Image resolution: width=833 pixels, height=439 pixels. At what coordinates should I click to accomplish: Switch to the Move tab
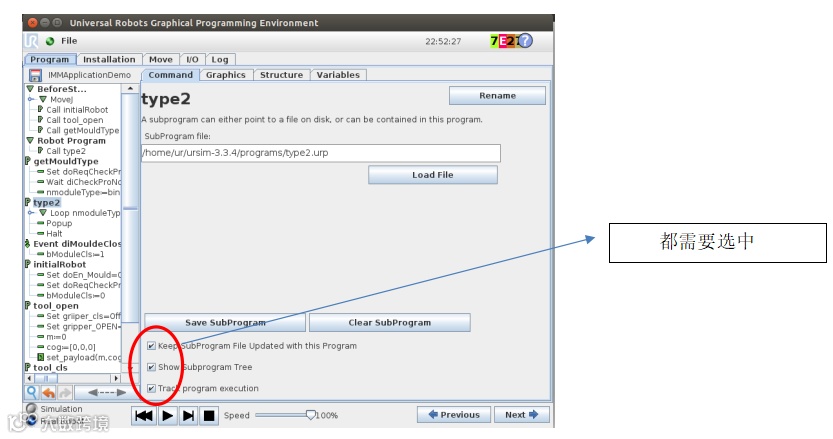pyautogui.click(x=160, y=60)
